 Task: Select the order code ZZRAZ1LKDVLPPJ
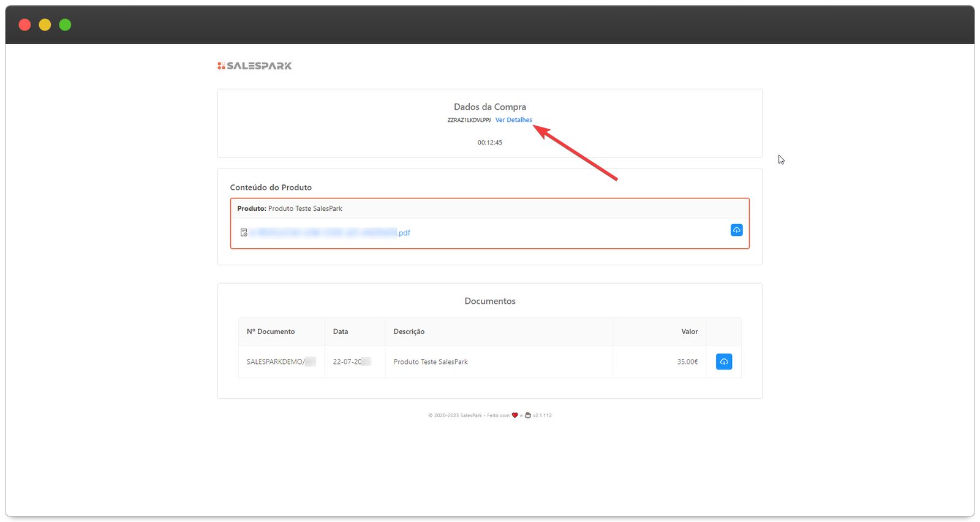point(469,120)
